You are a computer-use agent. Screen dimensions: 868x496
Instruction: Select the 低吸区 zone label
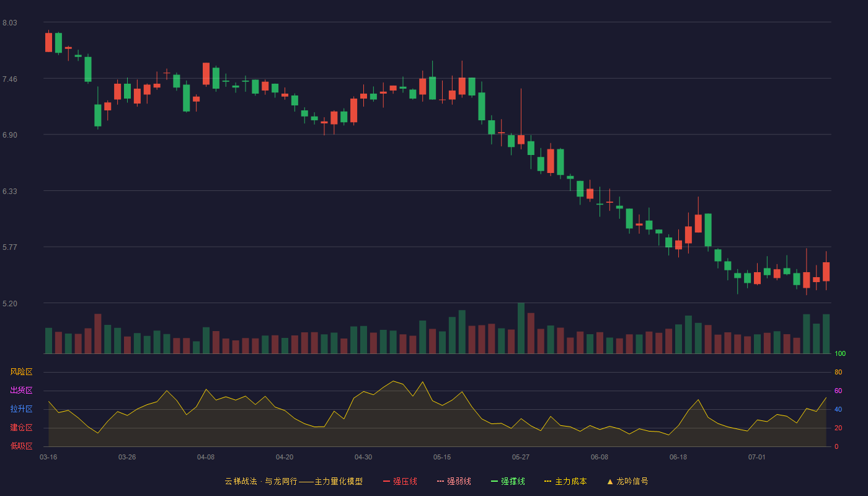(x=21, y=446)
